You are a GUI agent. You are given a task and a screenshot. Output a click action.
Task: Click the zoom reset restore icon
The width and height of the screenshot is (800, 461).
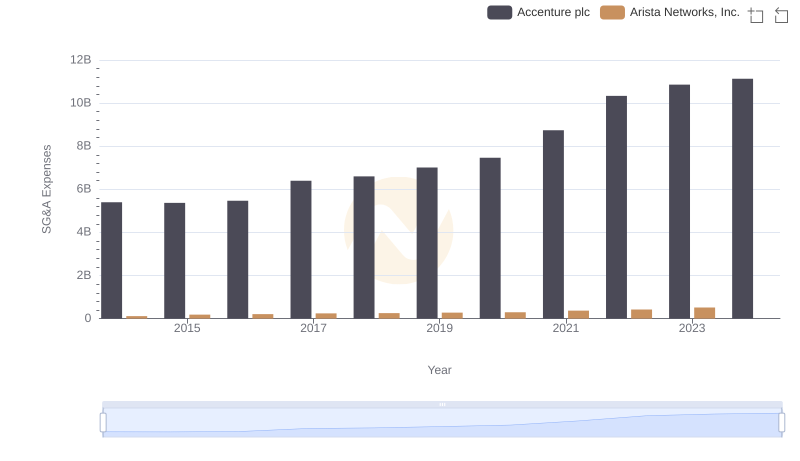click(x=781, y=15)
